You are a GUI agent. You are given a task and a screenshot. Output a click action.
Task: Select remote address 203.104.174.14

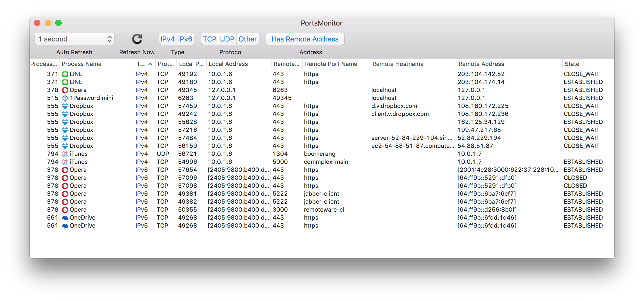coord(481,82)
